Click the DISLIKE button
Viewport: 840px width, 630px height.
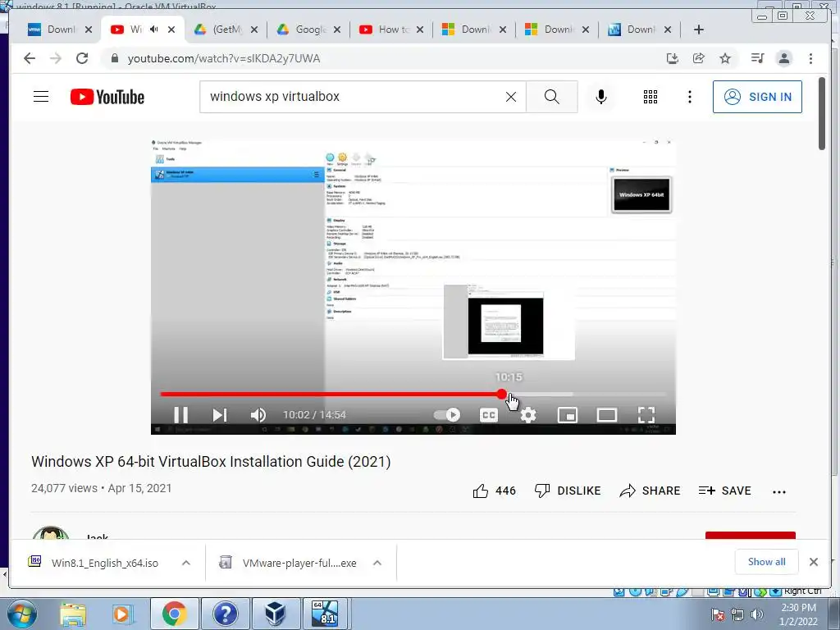tap(568, 491)
